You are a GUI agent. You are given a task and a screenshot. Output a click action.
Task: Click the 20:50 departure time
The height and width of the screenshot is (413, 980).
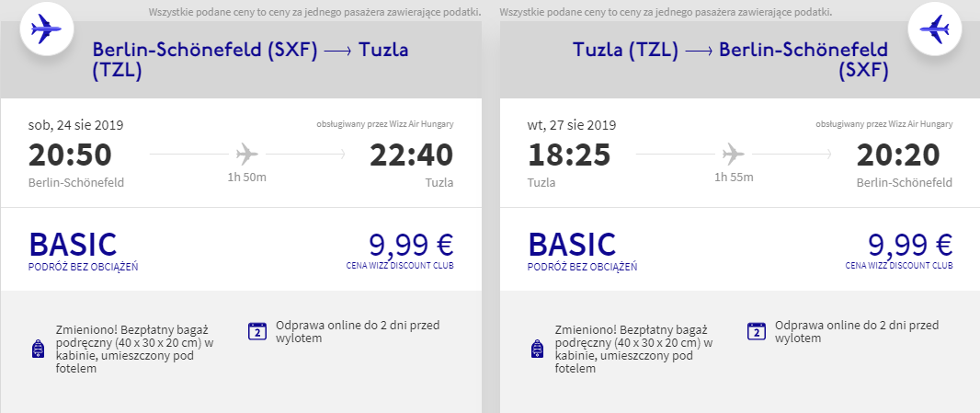click(70, 155)
